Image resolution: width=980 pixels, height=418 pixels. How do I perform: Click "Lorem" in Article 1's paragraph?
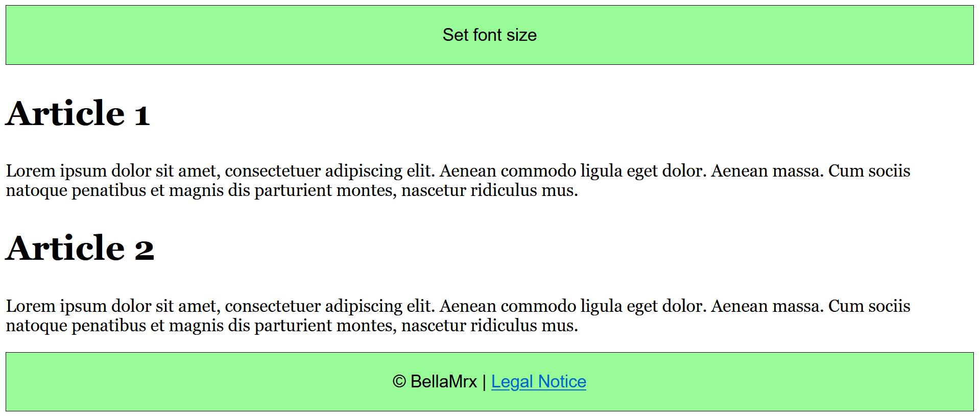pyautogui.click(x=31, y=170)
